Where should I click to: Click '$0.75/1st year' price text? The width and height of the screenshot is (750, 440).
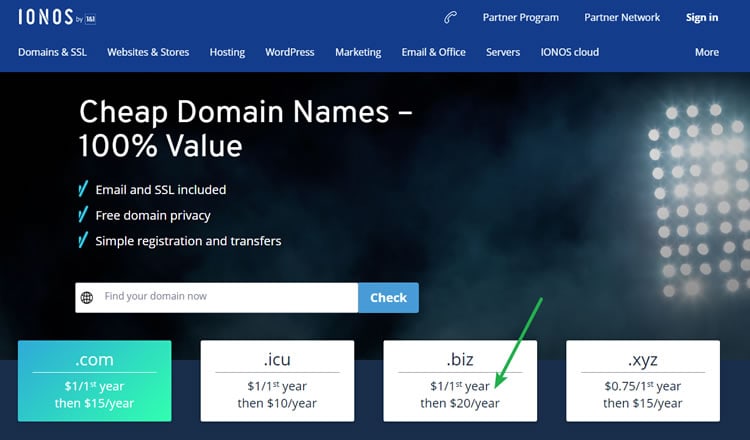[643, 385]
